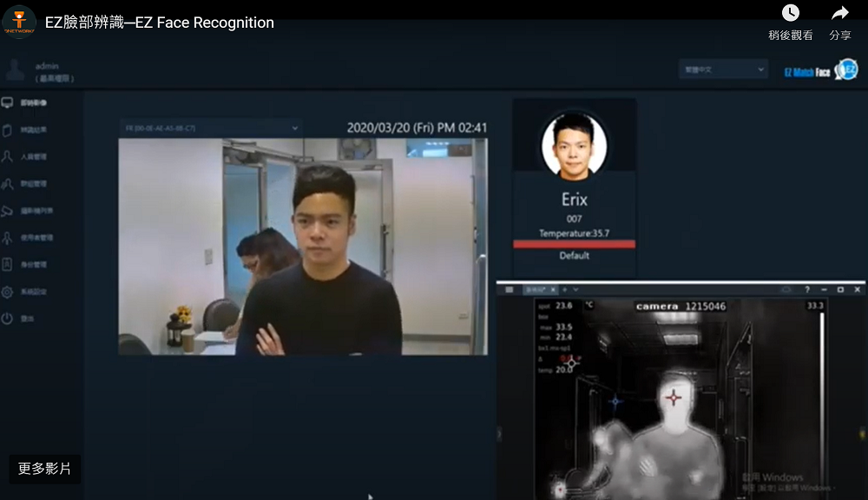Open the personnel management person sidebar item
The width and height of the screenshot is (868, 500).
25,157
